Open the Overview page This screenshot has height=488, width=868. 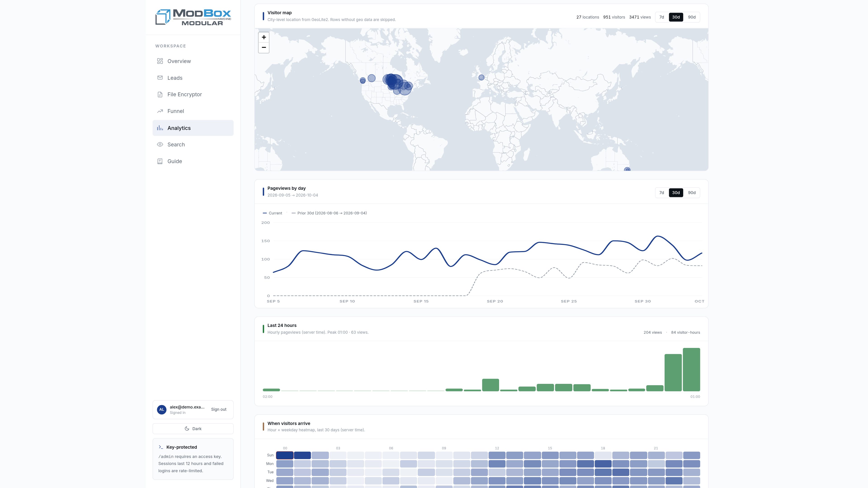[x=193, y=61]
